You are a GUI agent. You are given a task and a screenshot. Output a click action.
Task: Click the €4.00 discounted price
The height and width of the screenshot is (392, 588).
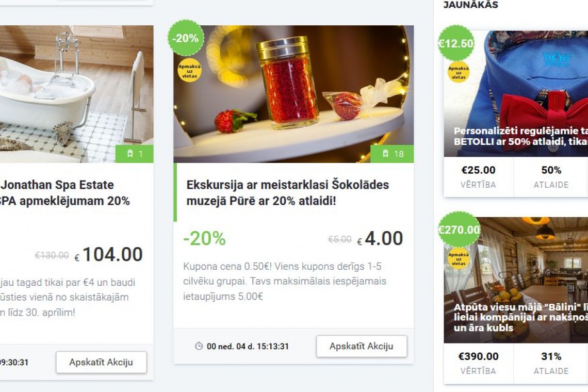point(380,239)
